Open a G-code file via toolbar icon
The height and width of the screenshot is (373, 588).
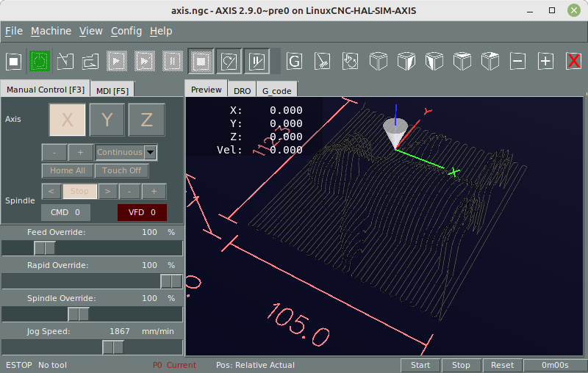(x=65, y=61)
